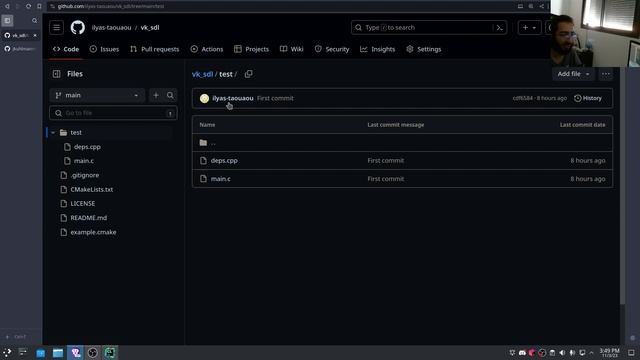Click the page vertical scrollbar
Screen dimensions: 640x360
[622, 186]
